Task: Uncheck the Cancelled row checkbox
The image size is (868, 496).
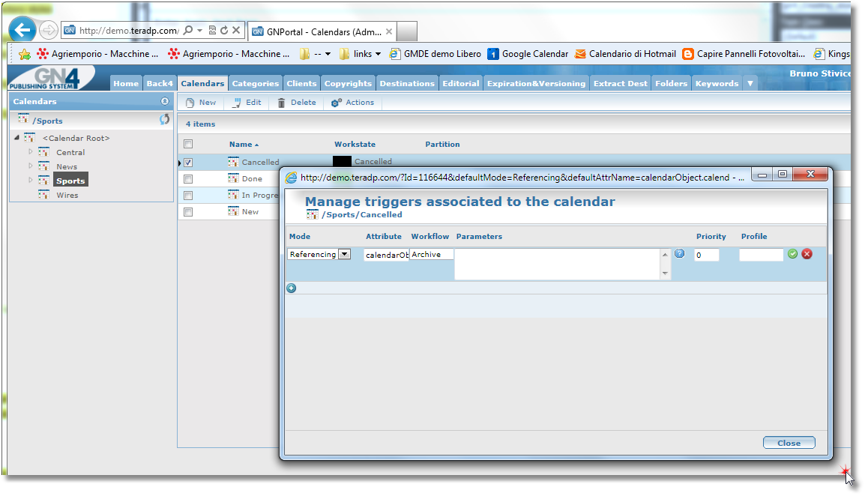Action: pos(188,162)
